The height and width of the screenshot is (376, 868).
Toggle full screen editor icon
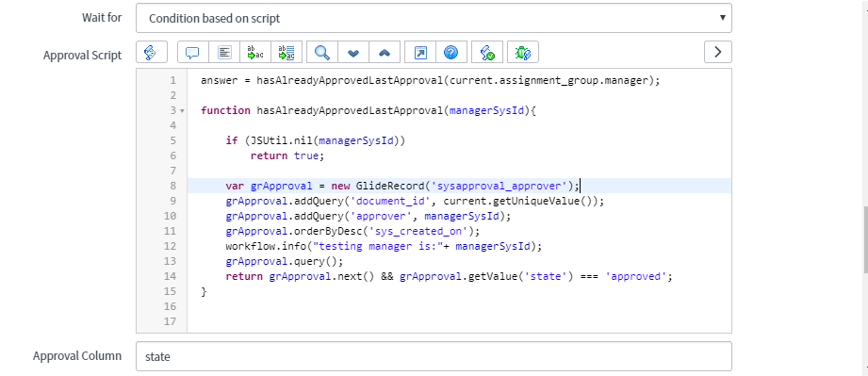pos(420,52)
